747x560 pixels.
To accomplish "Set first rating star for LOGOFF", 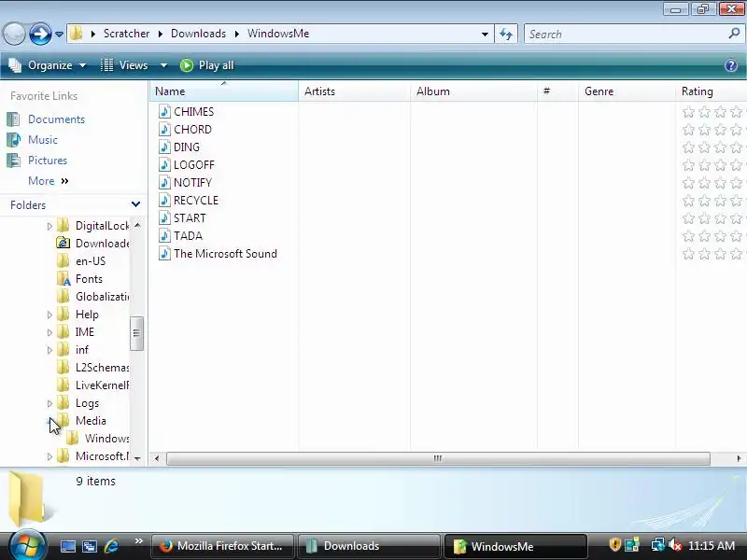I will point(688,165).
